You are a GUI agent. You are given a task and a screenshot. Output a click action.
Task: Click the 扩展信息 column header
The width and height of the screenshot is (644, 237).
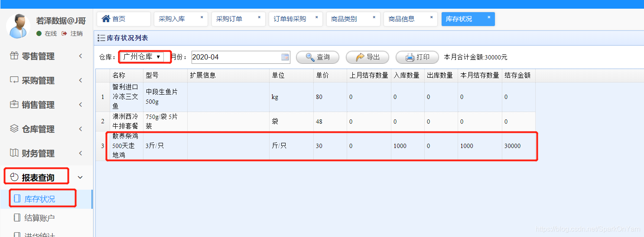point(228,76)
